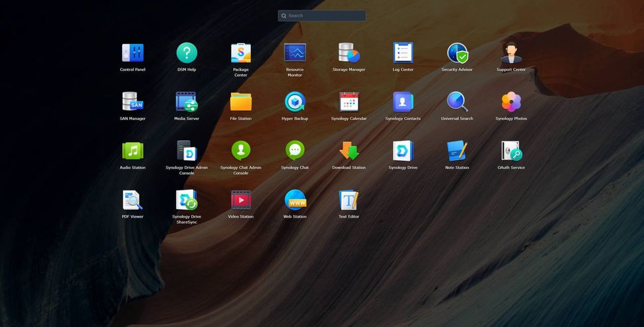Launch Text Editor
The height and width of the screenshot is (327, 644).
pyautogui.click(x=349, y=200)
